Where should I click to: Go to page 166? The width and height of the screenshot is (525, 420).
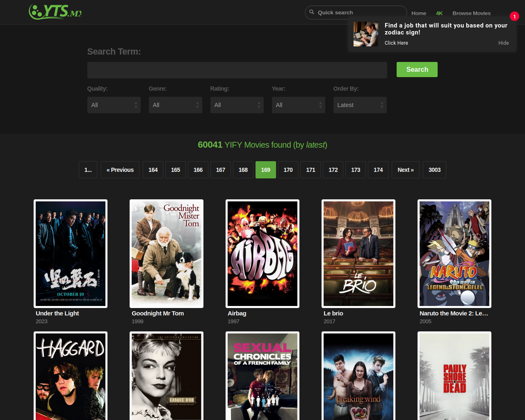(198, 170)
